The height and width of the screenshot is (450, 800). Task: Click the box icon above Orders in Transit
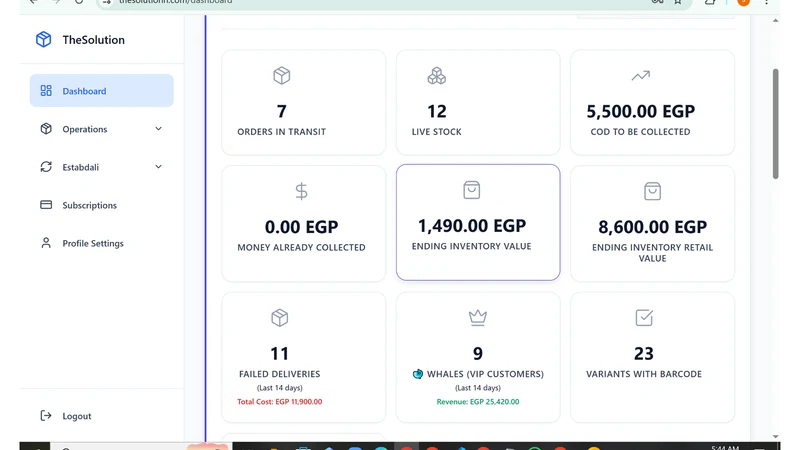[282, 76]
